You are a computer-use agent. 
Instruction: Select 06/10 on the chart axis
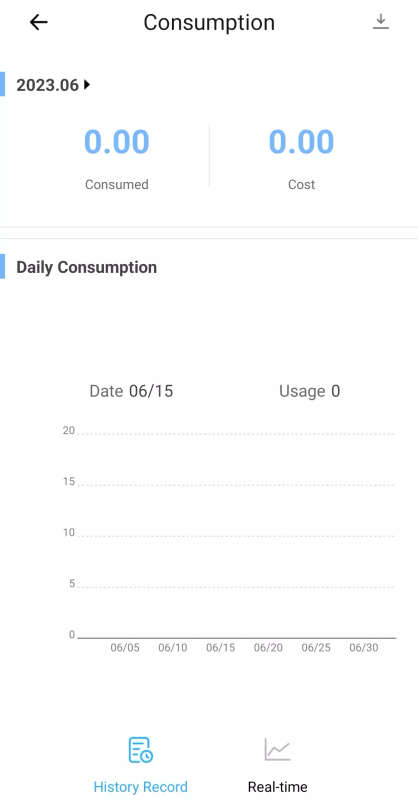(173, 647)
